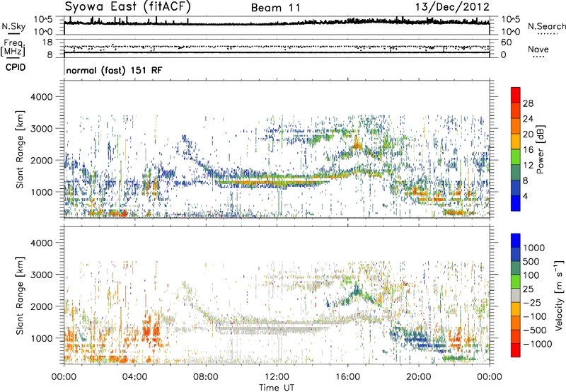Image resolution: width=566 pixels, height=392 pixels.
Task: Pick the light green segment of Power color bar
Action: 516,157
